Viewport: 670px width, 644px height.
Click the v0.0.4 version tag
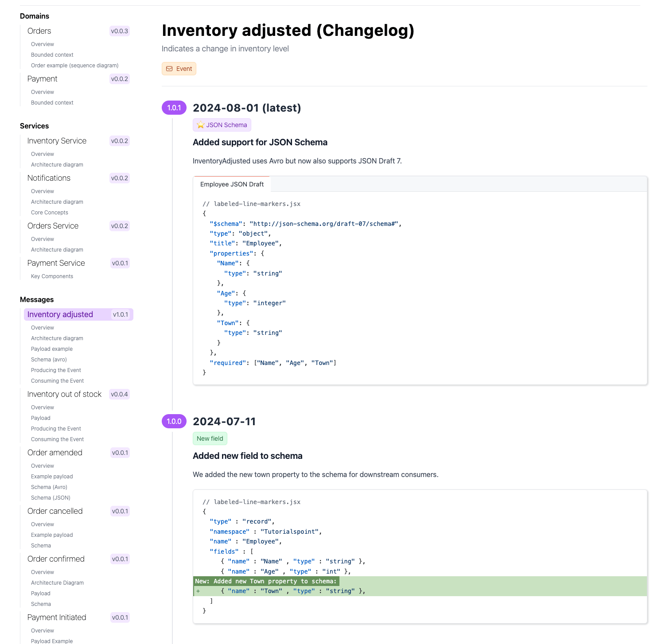119,394
